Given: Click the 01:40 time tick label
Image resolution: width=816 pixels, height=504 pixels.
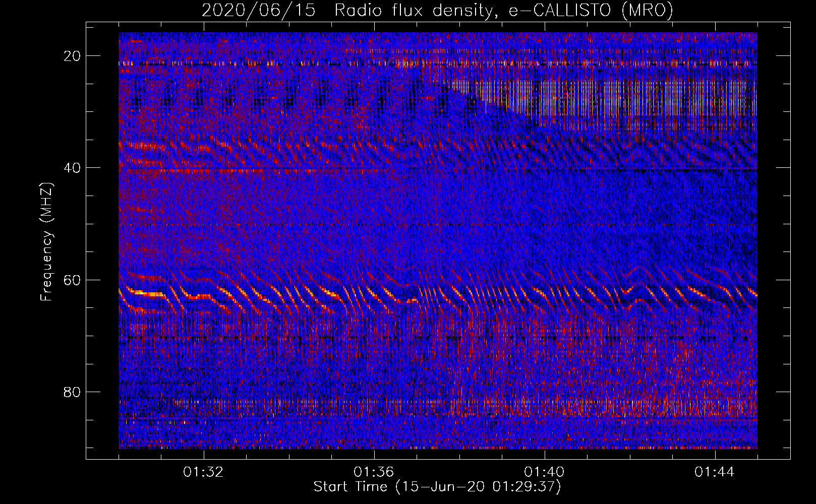Looking at the screenshot, I should (544, 472).
